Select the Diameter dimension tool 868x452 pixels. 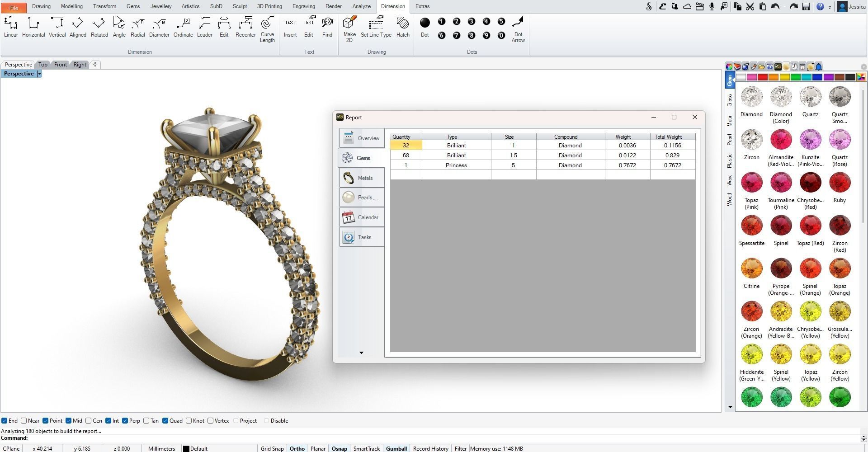click(x=159, y=27)
